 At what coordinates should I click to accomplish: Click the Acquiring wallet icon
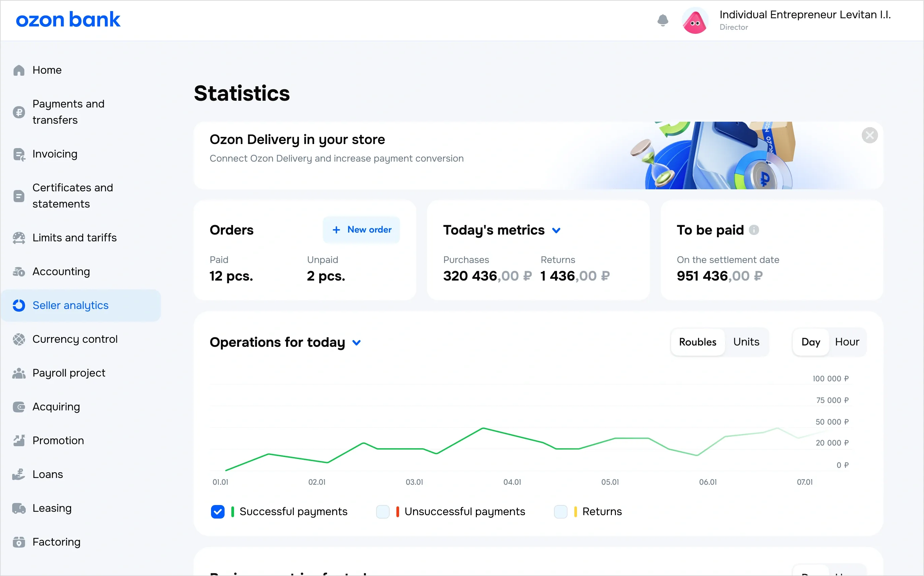click(19, 407)
